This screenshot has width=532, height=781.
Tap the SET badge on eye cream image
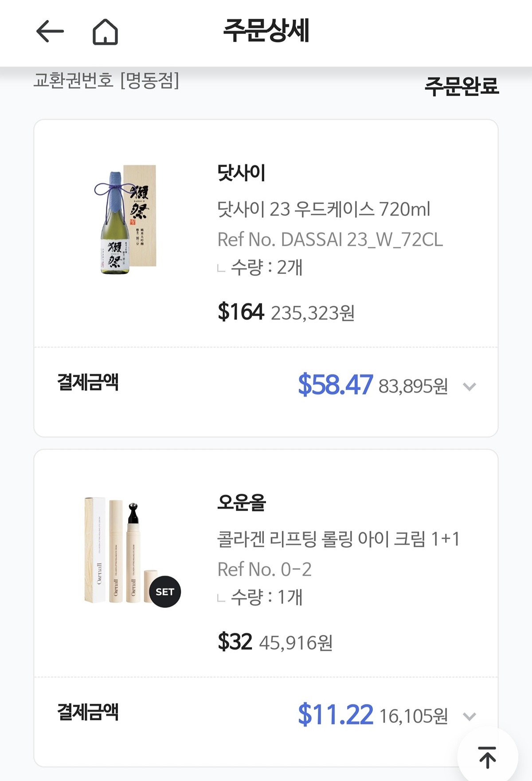(x=164, y=592)
